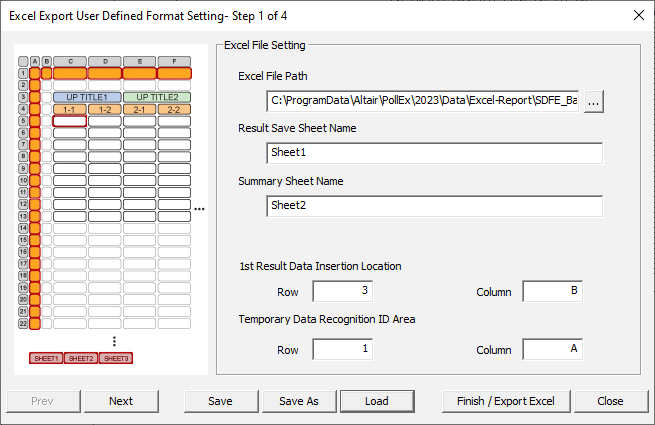Click Finish / Export Excel button

point(505,401)
